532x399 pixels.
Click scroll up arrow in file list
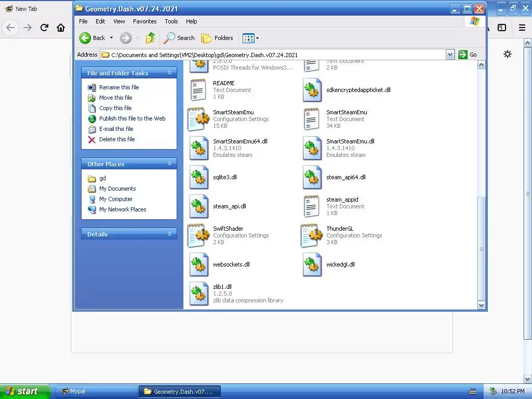pyautogui.click(x=481, y=65)
